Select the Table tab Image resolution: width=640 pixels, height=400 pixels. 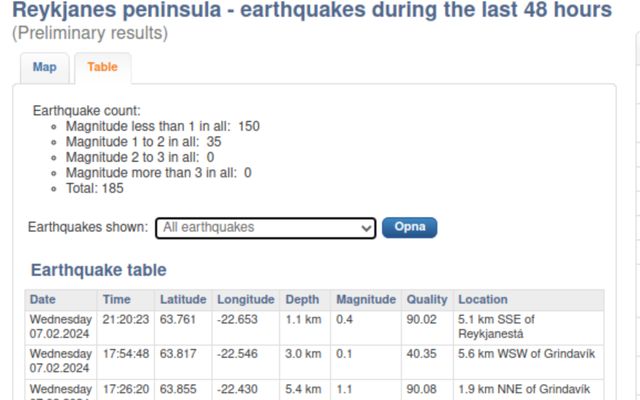coord(102,68)
